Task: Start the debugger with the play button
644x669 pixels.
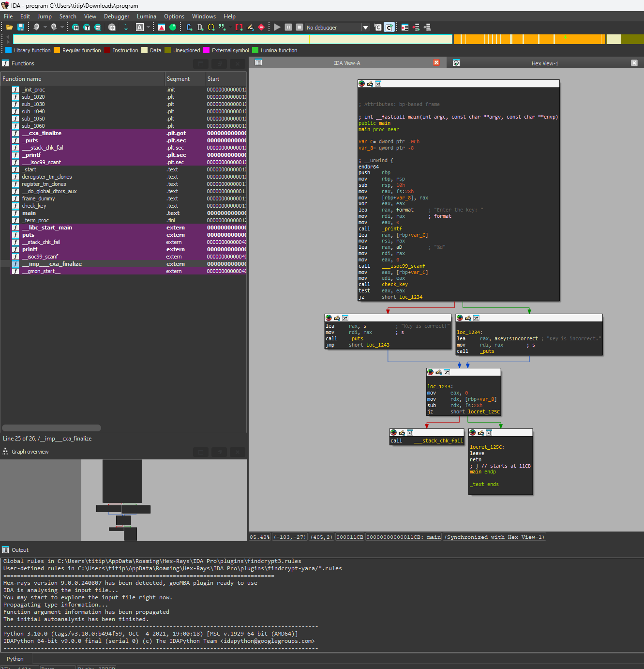Action: (277, 27)
